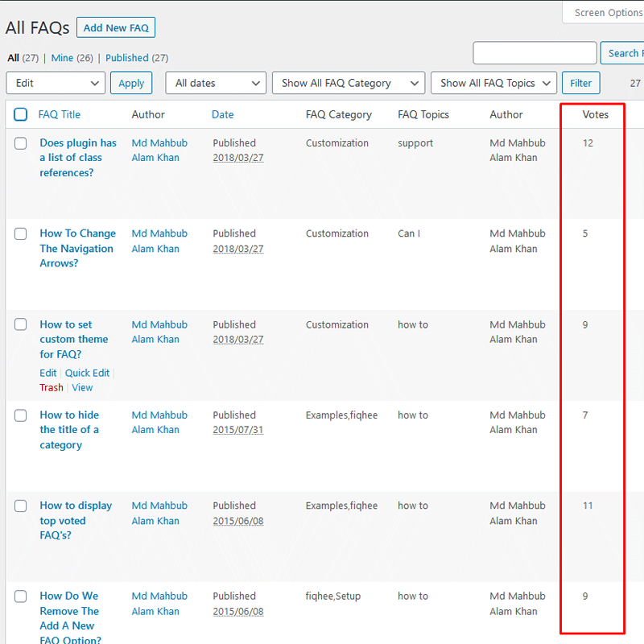The height and width of the screenshot is (644, 644).
Task: Show Mine FAQs filter view
Action: (61, 58)
